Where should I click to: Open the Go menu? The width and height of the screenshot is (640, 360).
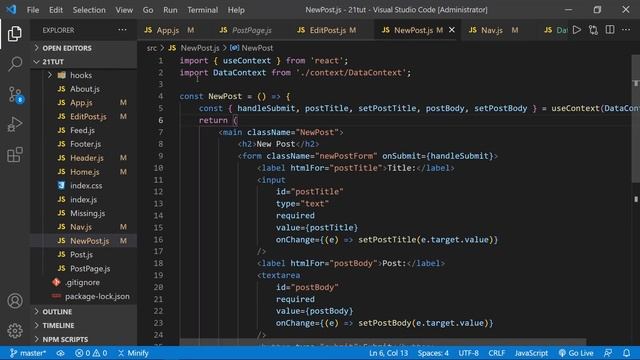[148, 10]
